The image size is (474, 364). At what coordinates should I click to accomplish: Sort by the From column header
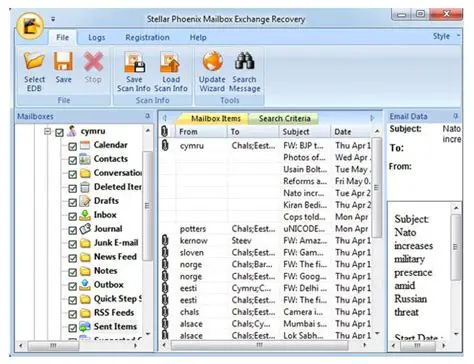[x=201, y=132]
